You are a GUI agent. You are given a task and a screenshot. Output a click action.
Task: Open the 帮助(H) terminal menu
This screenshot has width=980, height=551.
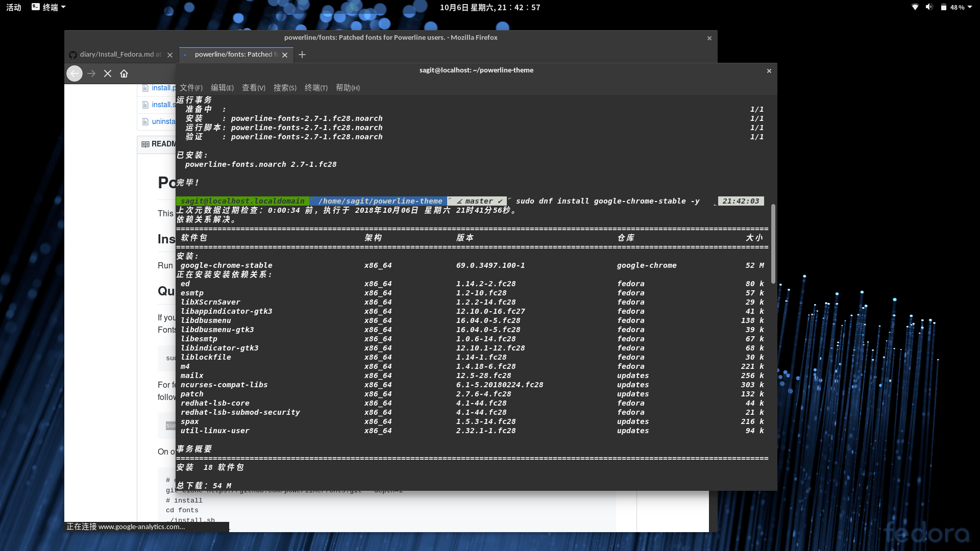pyautogui.click(x=348, y=88)
